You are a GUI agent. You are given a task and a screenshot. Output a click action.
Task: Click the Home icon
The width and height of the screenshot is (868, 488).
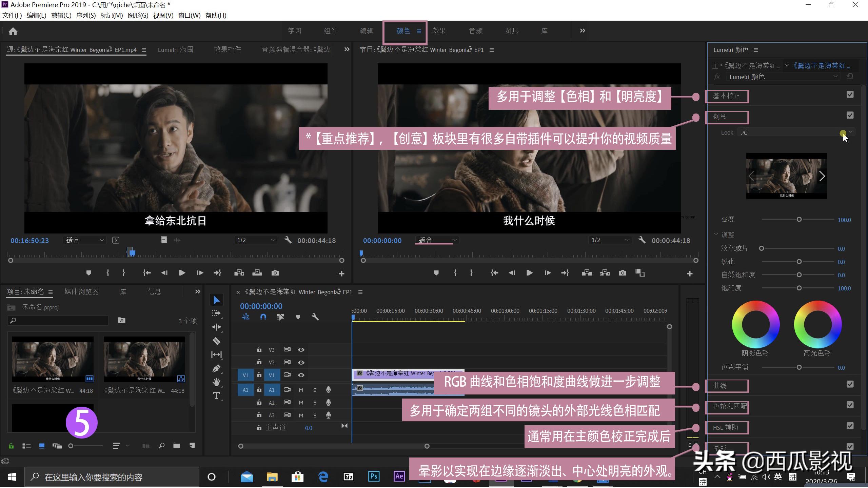click(13, 32)
